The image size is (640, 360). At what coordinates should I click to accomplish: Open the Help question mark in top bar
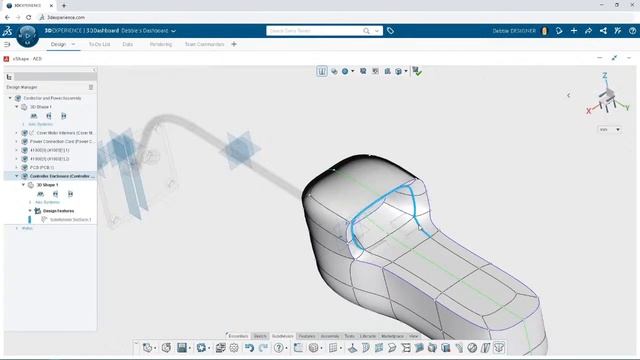click(x=632, y=31)
